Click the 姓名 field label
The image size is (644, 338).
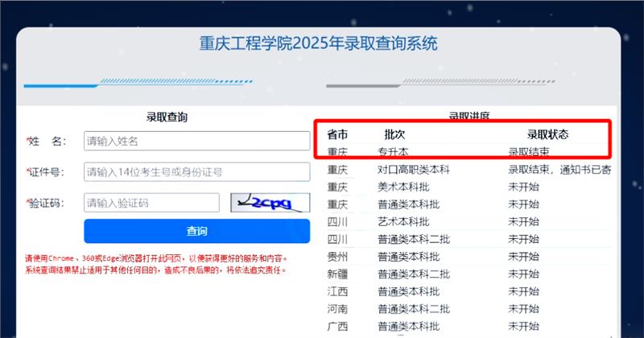[x=46, y=142]
